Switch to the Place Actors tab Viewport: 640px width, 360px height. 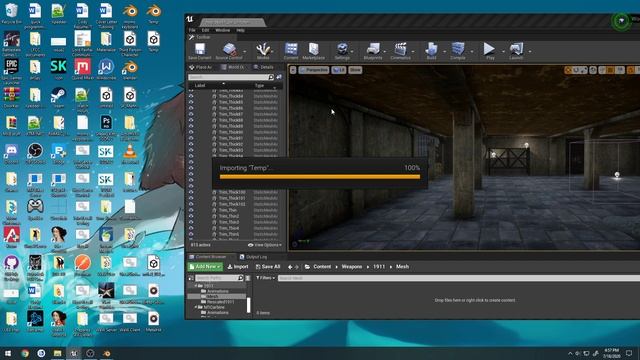coord(200,67)
